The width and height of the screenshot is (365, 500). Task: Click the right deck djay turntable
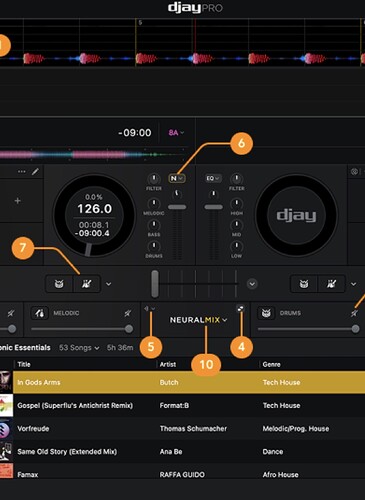296,215
